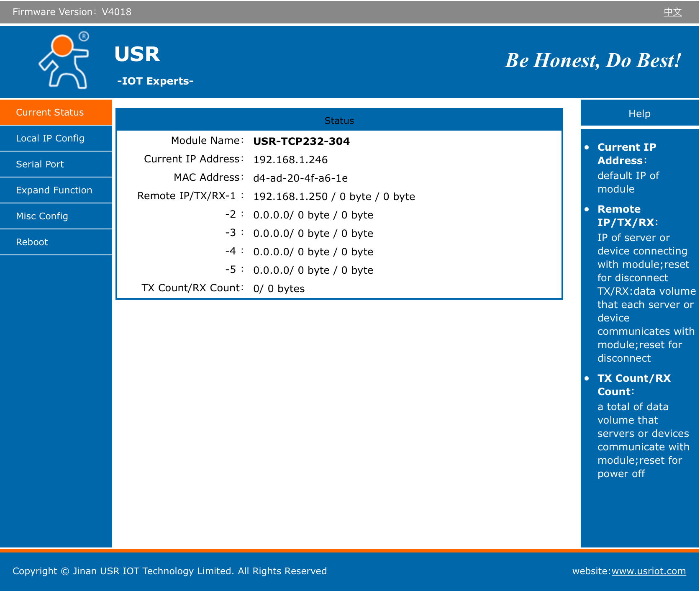
Task: Open the Current Status page
Action: click(x=56, y=112)
